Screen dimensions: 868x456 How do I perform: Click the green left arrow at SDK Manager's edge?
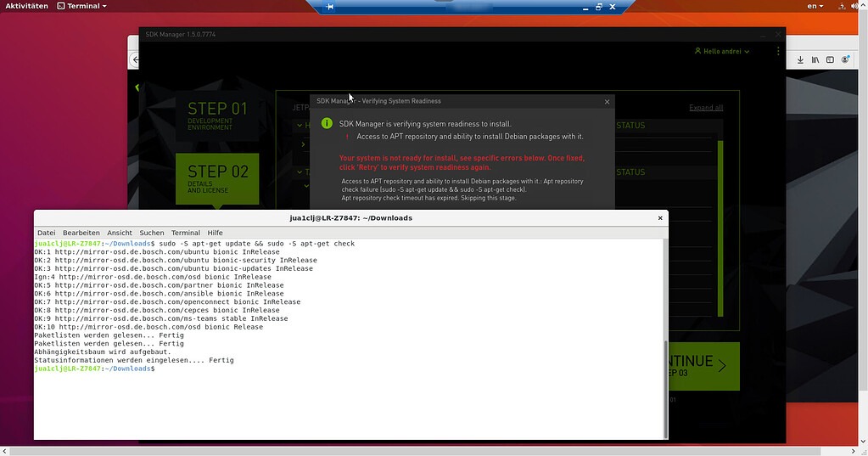pyautogui.click(x=137, y=87)
